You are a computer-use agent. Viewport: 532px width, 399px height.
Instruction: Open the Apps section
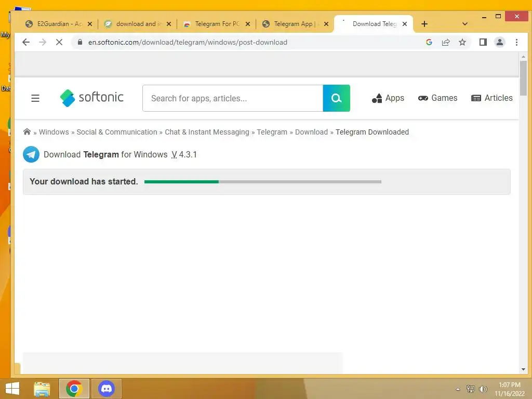point(388,98)
